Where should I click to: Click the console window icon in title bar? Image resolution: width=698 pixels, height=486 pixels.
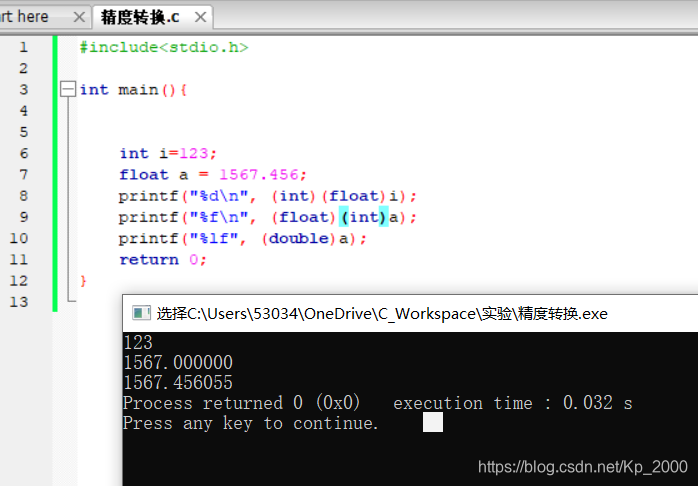click(x=142, y=313)
